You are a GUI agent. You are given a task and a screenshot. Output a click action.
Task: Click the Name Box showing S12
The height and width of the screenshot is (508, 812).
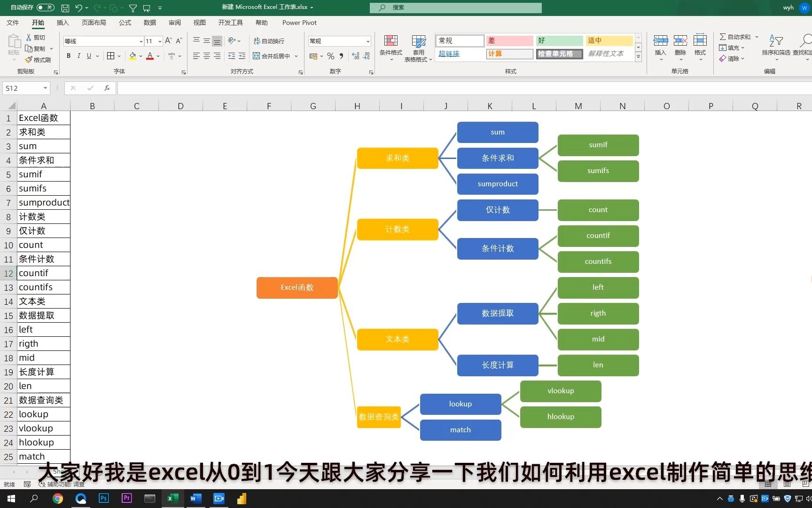tap(26, 88)
